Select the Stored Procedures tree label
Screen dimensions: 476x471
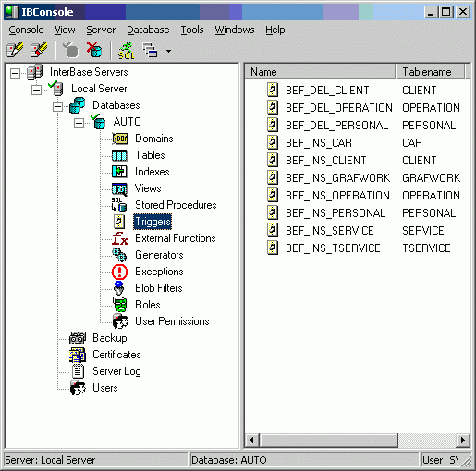coord(176,205)
